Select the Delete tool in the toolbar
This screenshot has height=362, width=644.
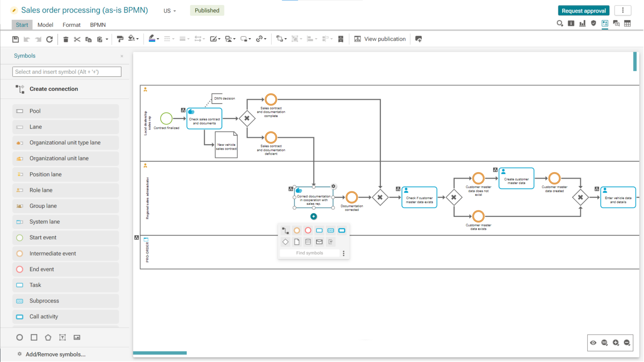pyautogui.click(x=65, y=39)
